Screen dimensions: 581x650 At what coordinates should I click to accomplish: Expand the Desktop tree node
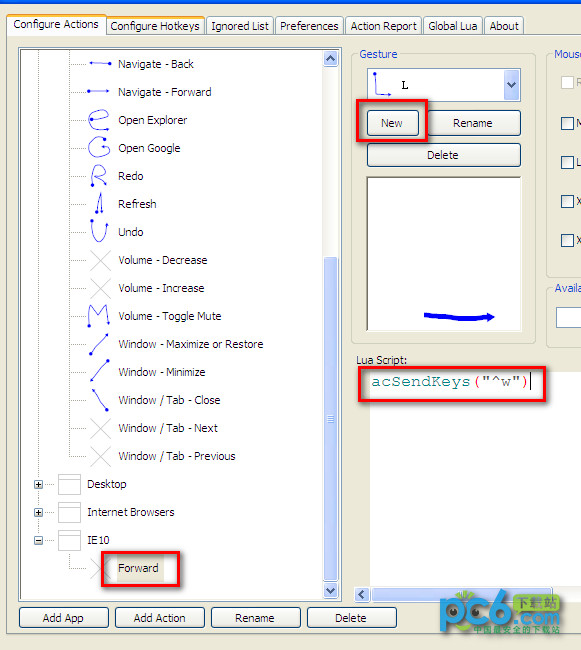click(38, 484)
